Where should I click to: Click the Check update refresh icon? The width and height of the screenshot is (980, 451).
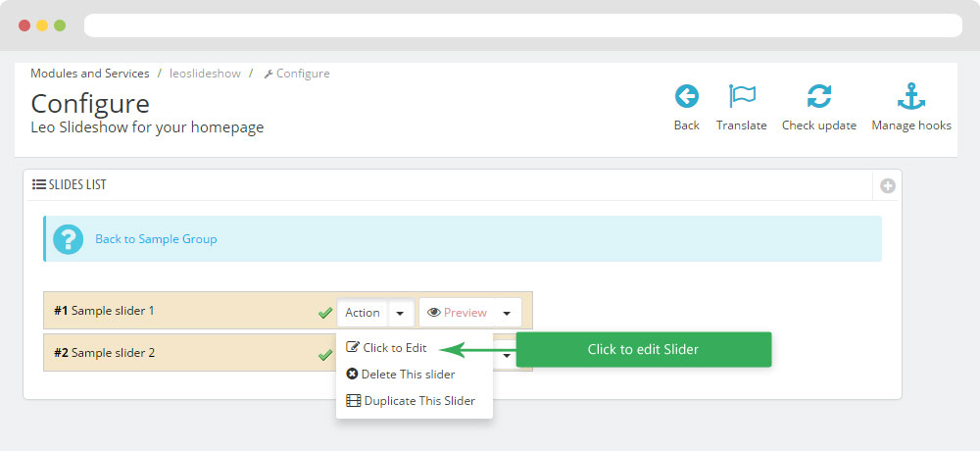click(818, 97)
